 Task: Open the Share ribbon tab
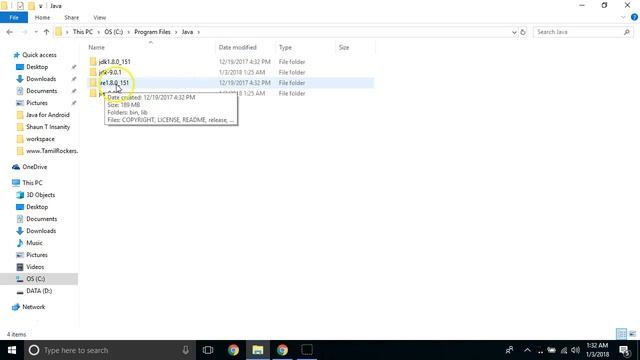coord(71,18)
